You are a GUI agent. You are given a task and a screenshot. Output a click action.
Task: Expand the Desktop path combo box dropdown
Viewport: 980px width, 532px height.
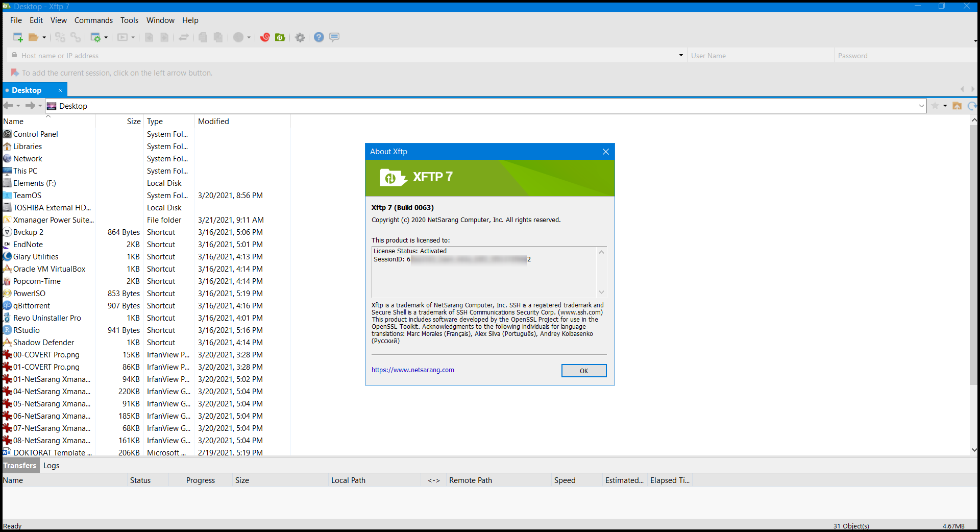[x=921, y=106]
